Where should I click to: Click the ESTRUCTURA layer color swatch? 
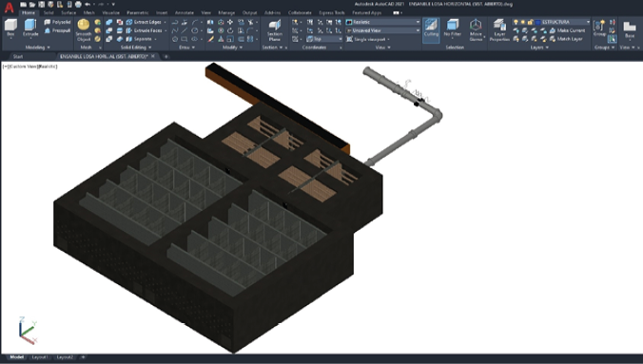pyautogui.click(x=537, y=22)
